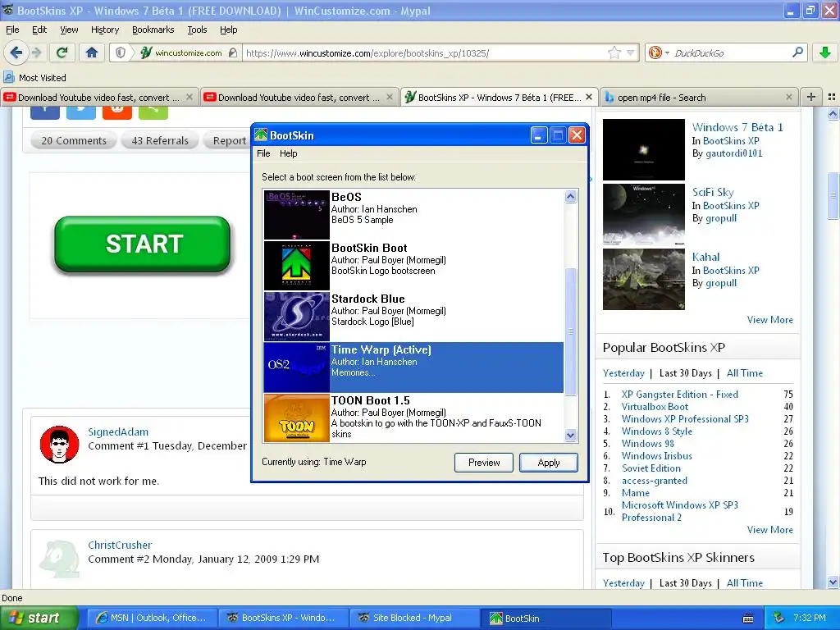Viewport: 840px width, 630px height.
Task: Select the BootSkin Boot arrow logo thumbnail
Action: coord(297,265)
